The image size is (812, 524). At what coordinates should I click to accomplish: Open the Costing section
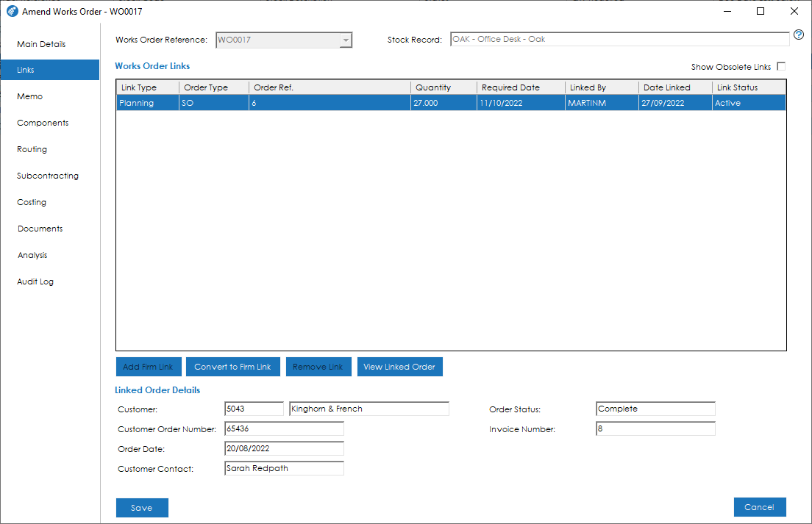point(32,202)
